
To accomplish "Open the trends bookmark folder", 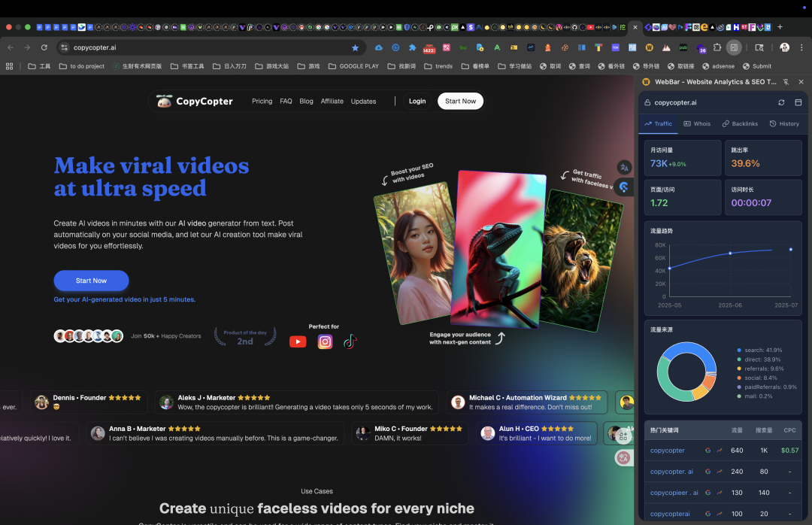I will [438, 66].
